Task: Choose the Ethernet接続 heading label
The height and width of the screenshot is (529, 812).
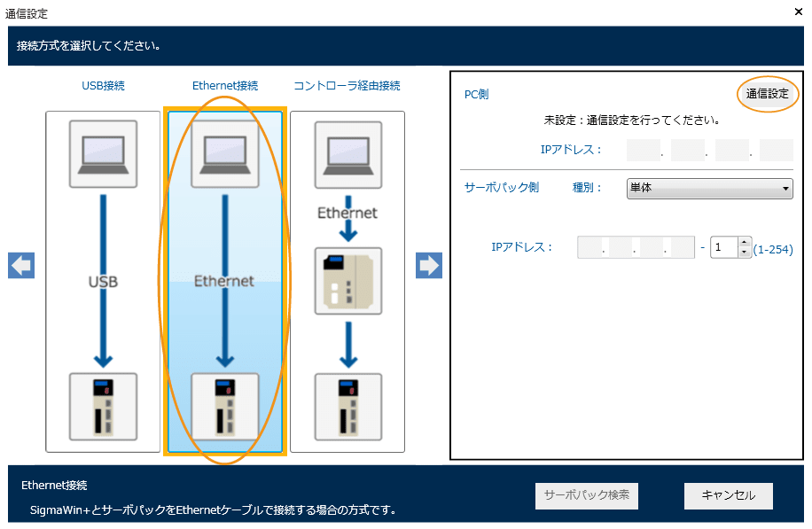Action: point(225,86)
